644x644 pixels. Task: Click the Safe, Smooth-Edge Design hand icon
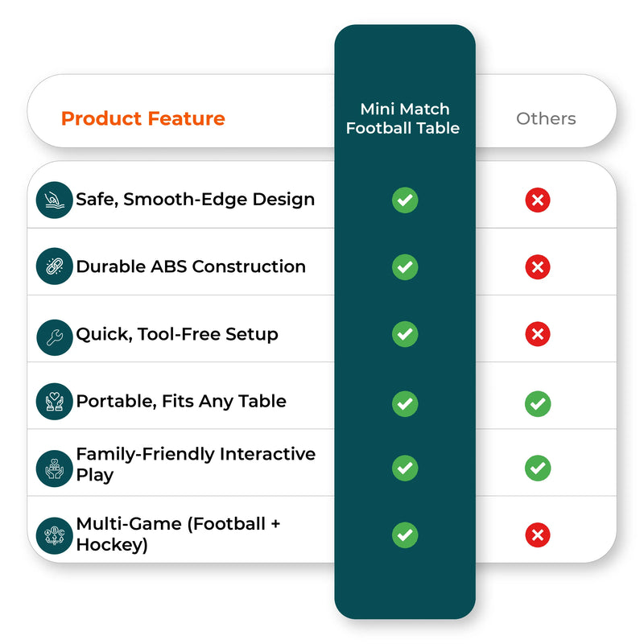coord(54,200)
